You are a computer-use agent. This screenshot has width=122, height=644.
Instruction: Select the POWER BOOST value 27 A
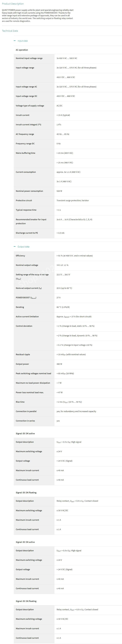click(x=58, y=298)
